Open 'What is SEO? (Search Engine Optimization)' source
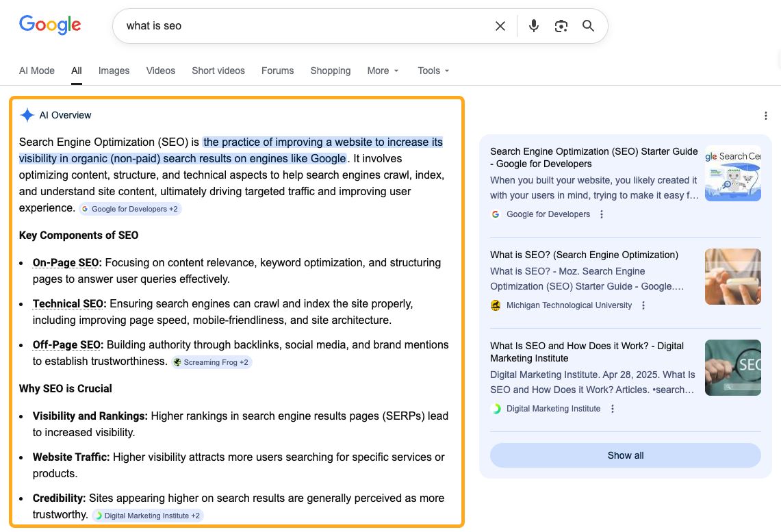Image resolution: width=781 pixels, height=532 pixels. (585, 255)
